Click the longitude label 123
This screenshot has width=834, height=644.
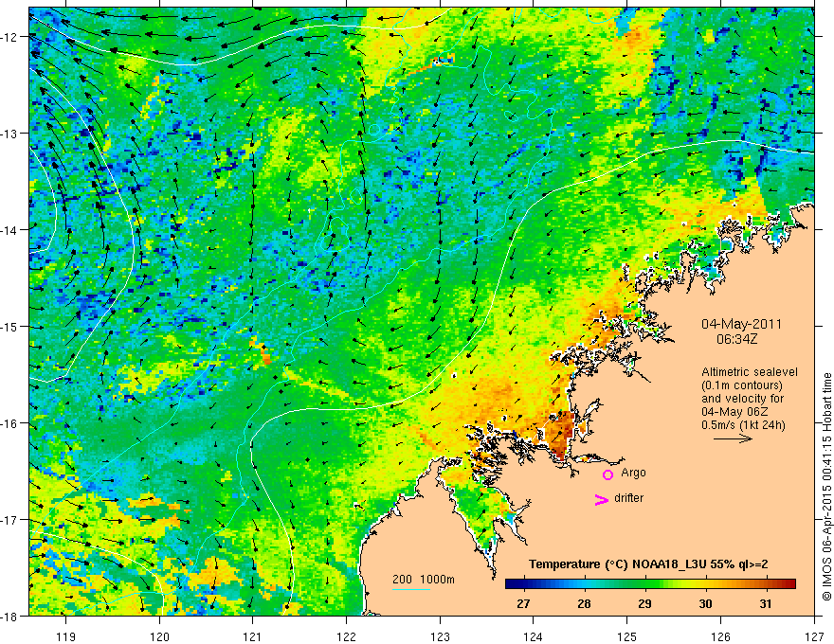tap(441, 636)
